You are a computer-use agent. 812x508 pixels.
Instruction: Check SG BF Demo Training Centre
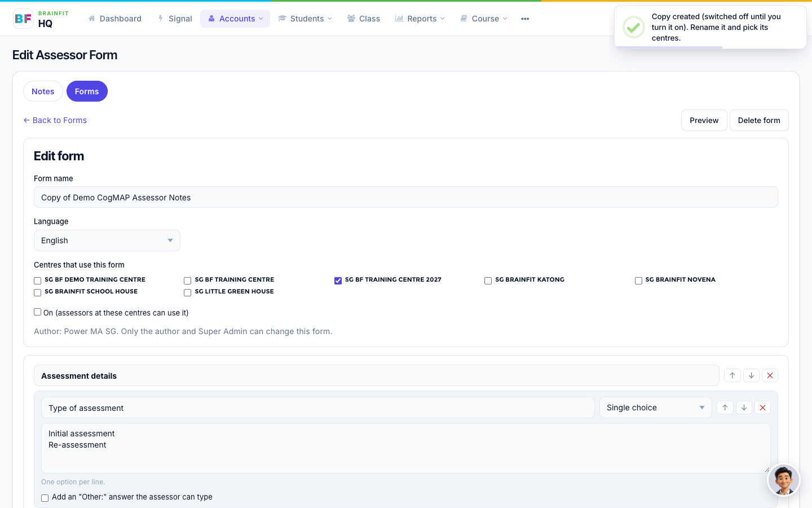tap(38, 281)
